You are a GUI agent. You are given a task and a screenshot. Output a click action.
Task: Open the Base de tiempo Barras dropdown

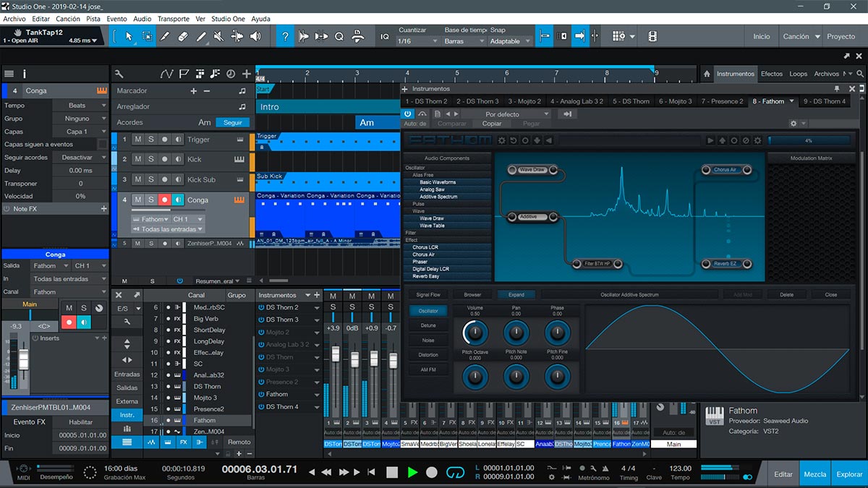(x=464, y=41)
